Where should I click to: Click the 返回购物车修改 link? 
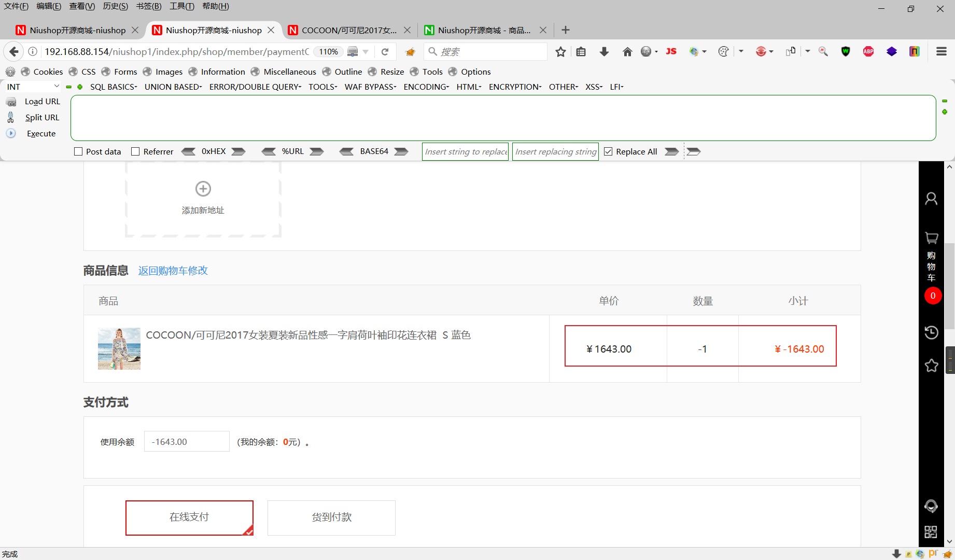[173, 271]
